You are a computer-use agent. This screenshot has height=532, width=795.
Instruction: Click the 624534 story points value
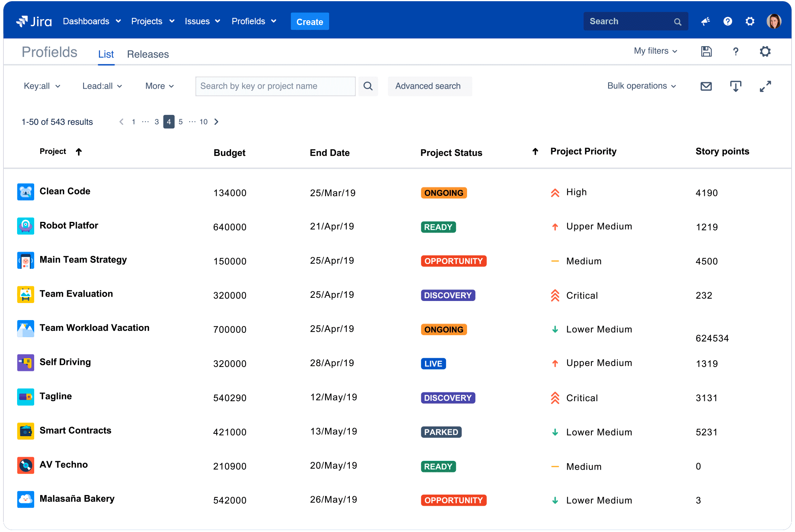(x=712, y=338)
